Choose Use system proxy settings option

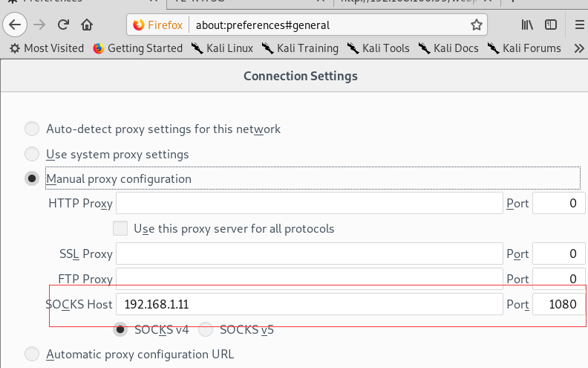point(32,155)
